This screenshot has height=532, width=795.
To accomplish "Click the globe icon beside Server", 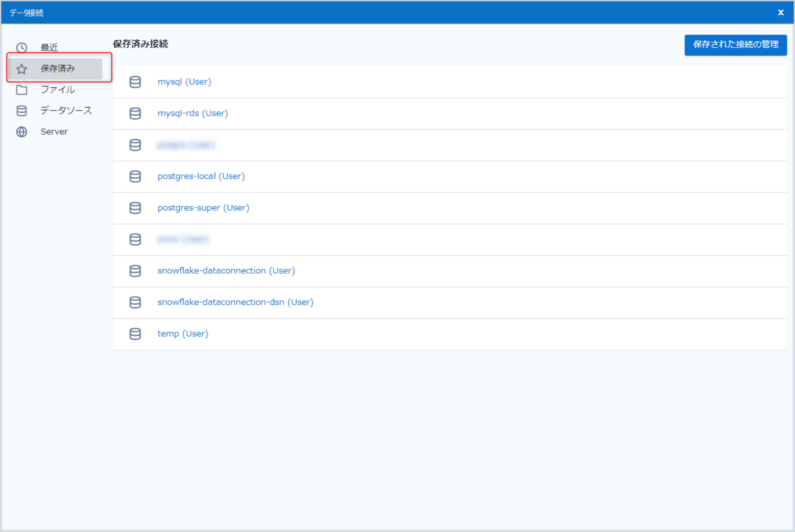I will [21, 132].
